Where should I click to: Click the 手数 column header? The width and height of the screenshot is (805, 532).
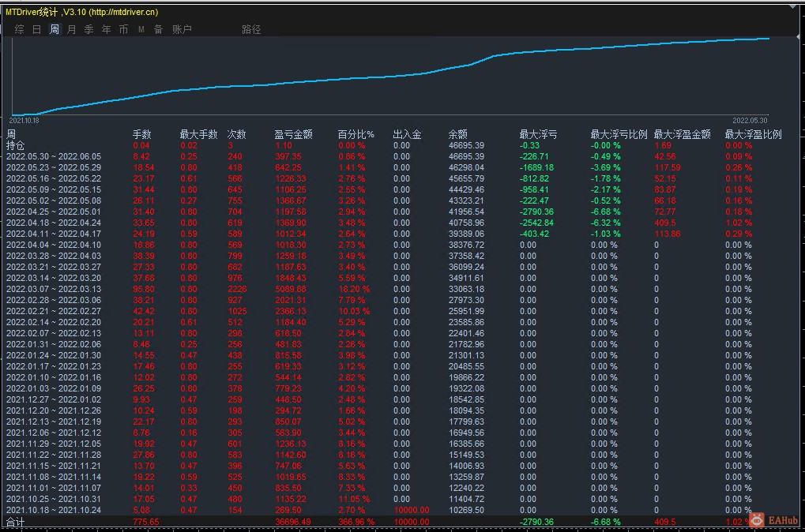click(x=141, y=134)
